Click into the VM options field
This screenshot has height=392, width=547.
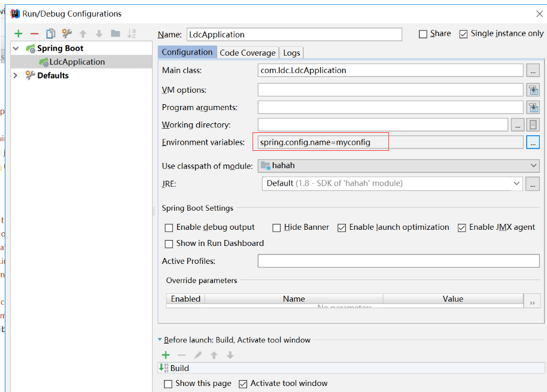pos(391,90)
